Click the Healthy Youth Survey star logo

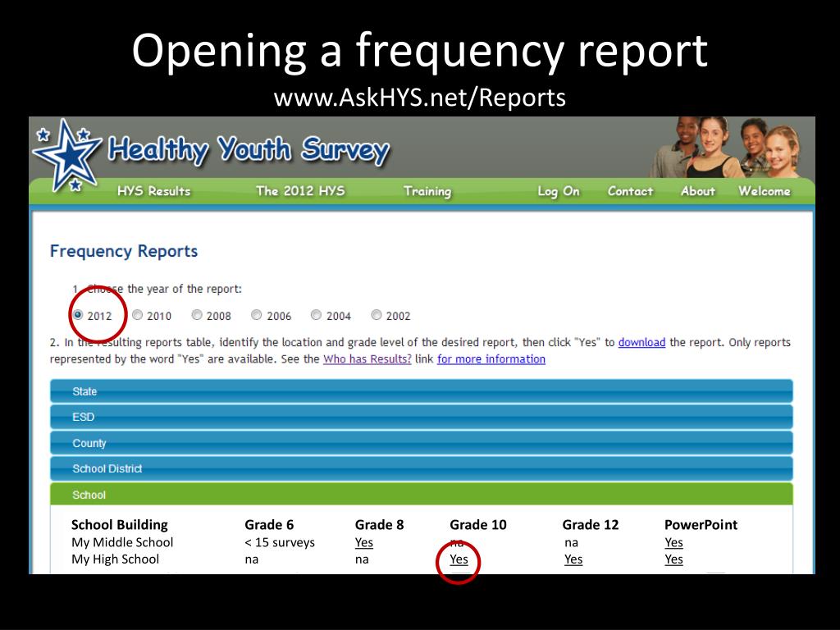[67, 155]
